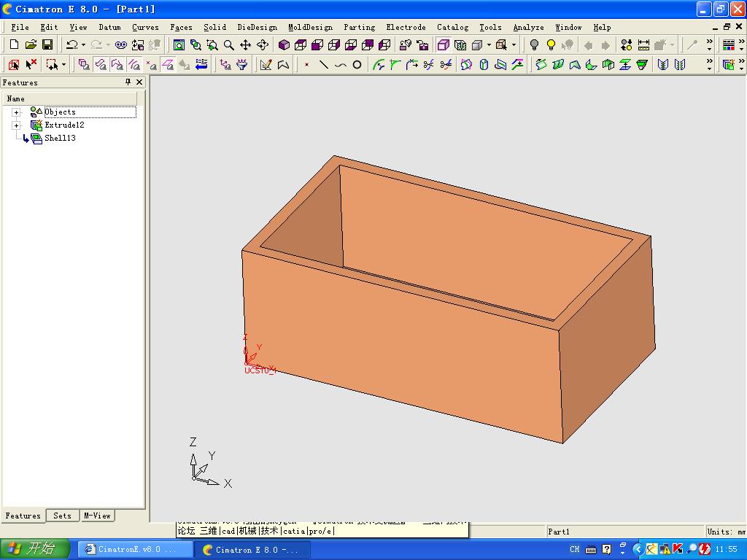Image resolution: width=747 pixels, height=560 pixels.
Task: Click the grey light bulb hide icon
Action: tap(534, 44)
